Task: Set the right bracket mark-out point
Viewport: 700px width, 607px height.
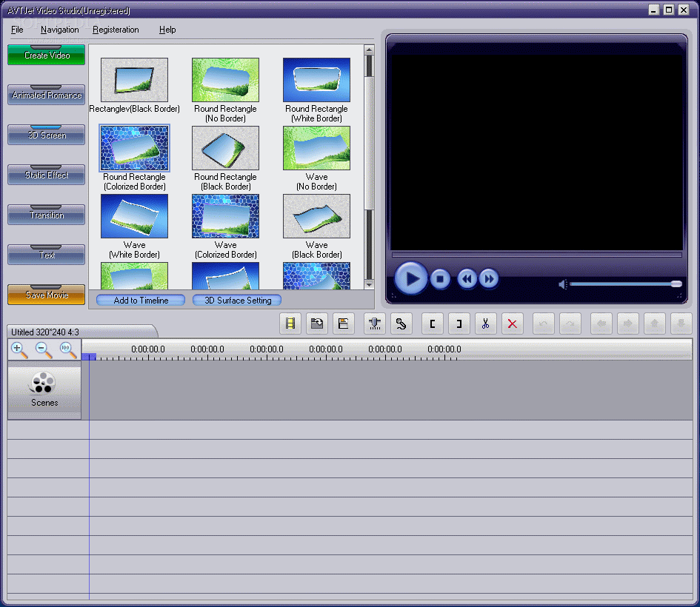Action: (x=459, y=323)
